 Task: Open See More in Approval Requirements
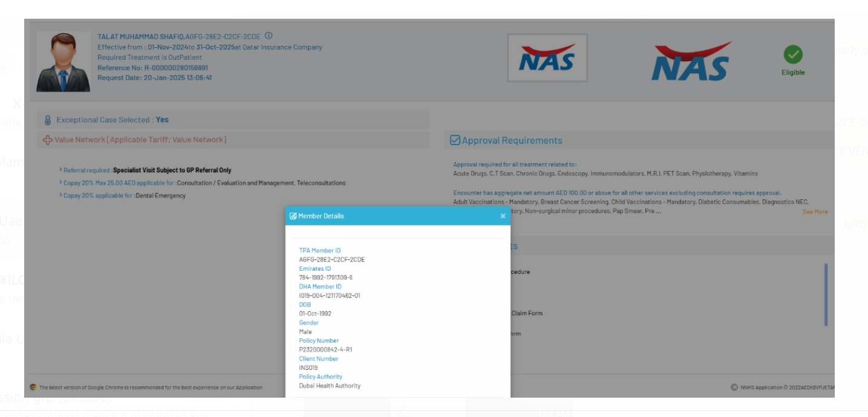pyautogui.click(x=815, y=212)
